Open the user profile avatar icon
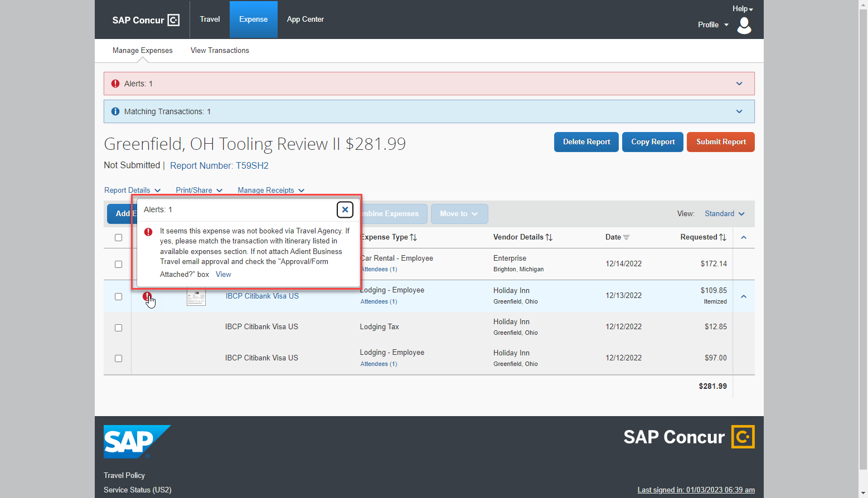This screenshot has width=868, height=498. click(x=744, y=25)
